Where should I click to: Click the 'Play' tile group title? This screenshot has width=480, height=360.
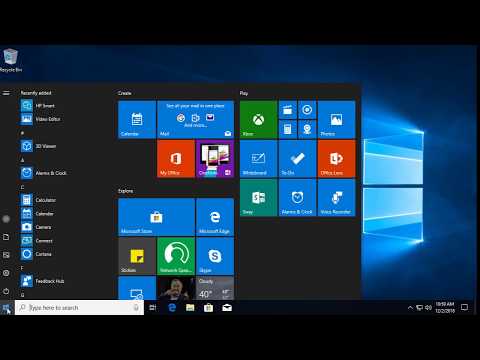coord(244,93)
